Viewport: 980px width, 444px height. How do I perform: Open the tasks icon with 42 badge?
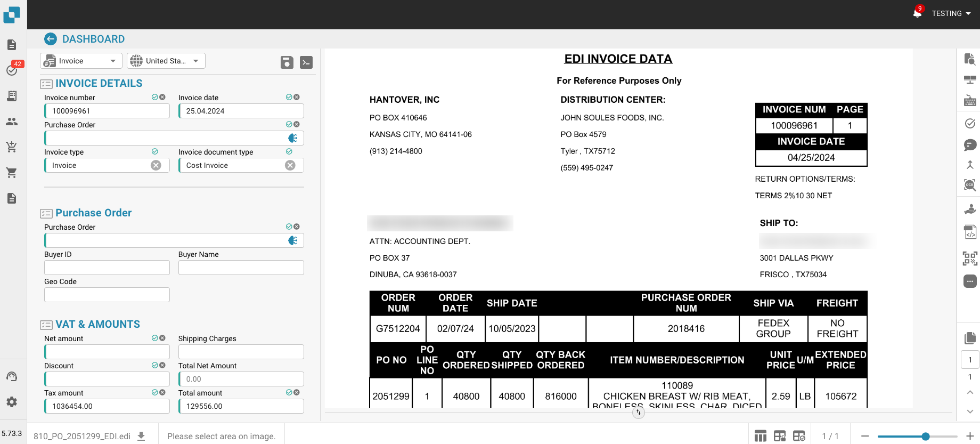click(12, 70)
